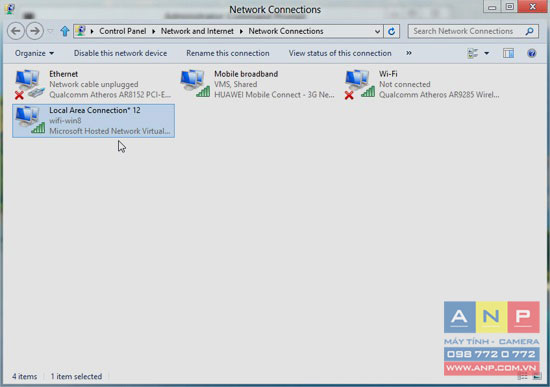The height and width of the screenshot is (387, 550).
Task: Select the Wi-Fi adapter icon
Action: [360, 84]
